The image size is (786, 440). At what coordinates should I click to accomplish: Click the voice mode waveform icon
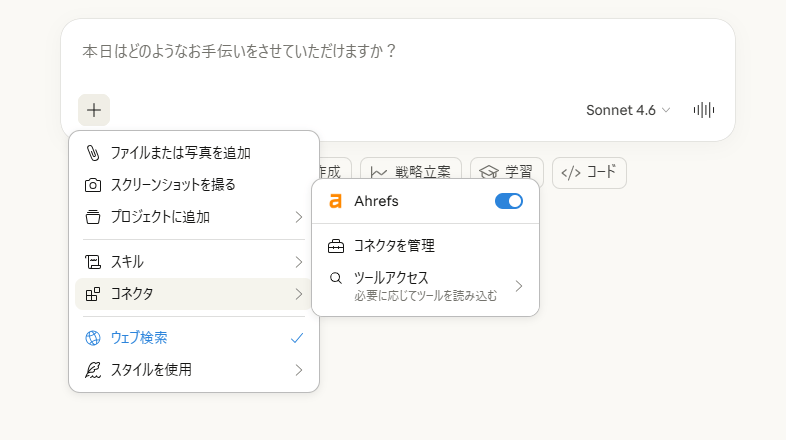tap(704, 110)
